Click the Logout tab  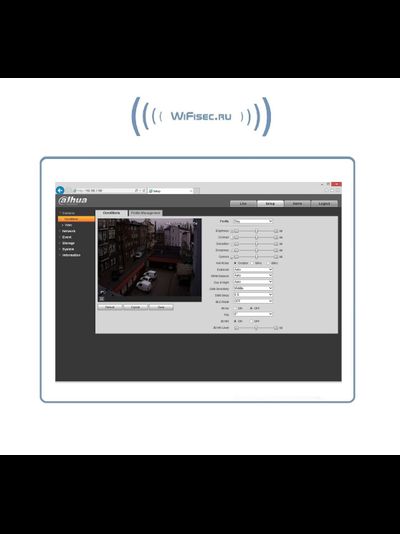[324, 203]
